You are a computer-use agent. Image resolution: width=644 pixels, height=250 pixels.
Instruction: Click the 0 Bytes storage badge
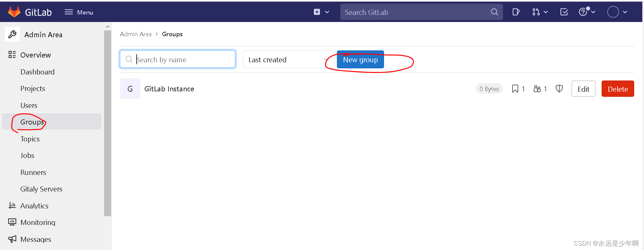point(489,89)
